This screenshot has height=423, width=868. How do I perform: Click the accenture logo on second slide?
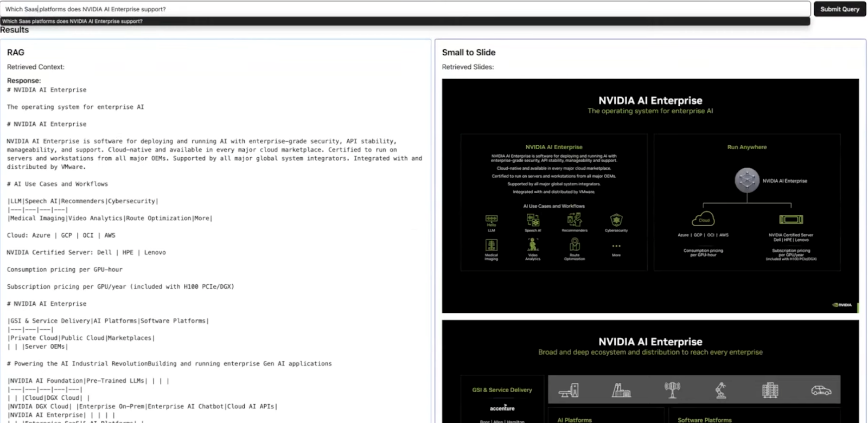[x=502, y=408]
